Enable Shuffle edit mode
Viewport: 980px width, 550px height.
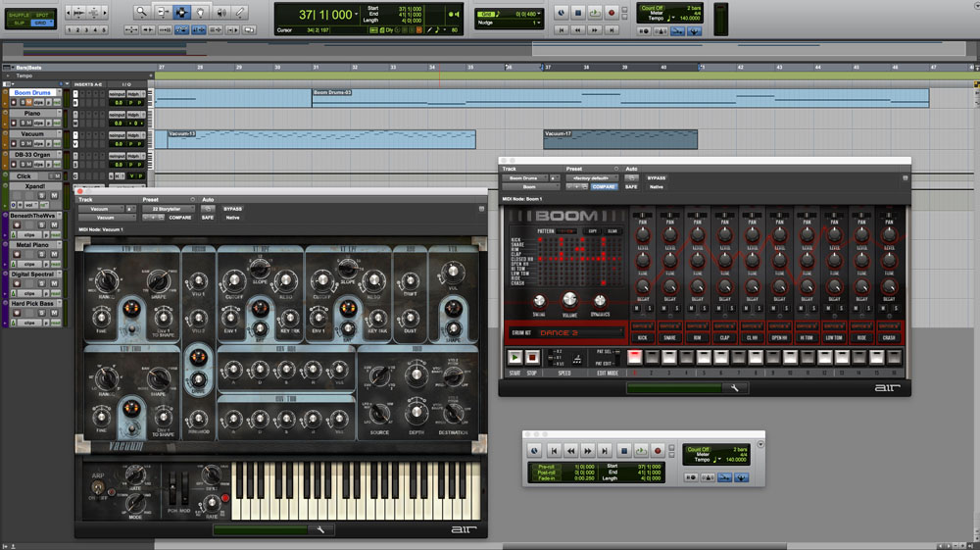(x=19, y=15)
